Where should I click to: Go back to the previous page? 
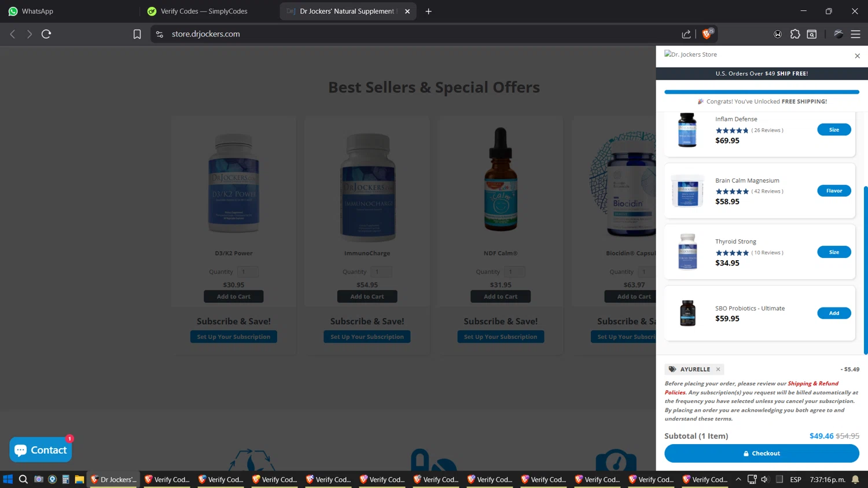click(x=13, y=34)
